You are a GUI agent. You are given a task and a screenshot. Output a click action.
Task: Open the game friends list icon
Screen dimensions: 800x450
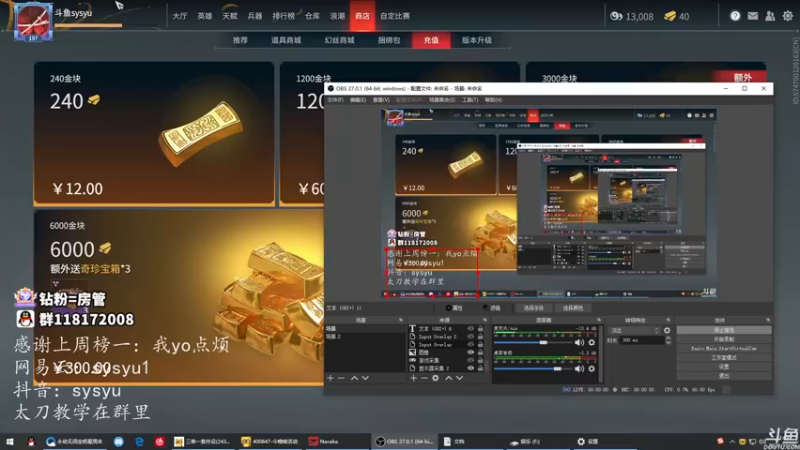[x=770, y=16]
